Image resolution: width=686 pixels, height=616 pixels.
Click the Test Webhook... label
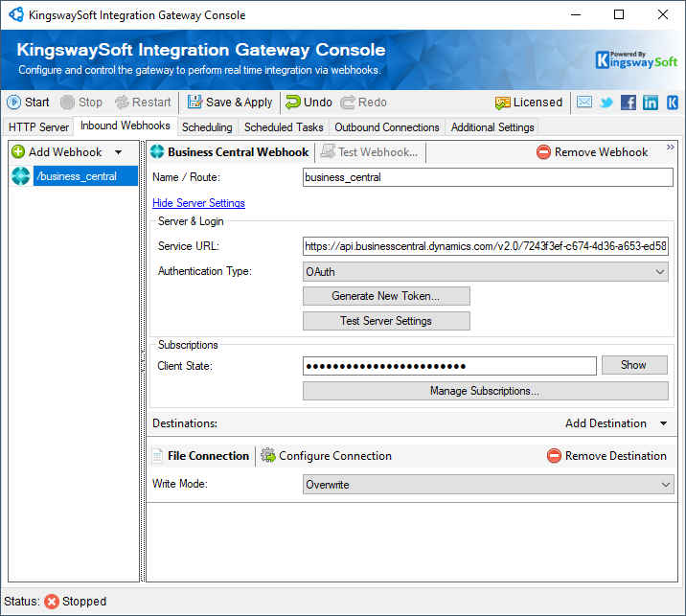click(x=378, y=152)
